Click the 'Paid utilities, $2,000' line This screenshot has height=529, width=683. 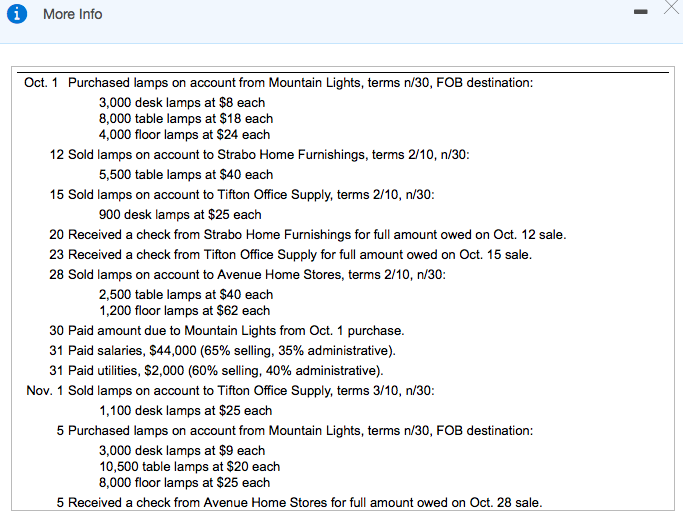pyautogui.click(x=216, y=371)
